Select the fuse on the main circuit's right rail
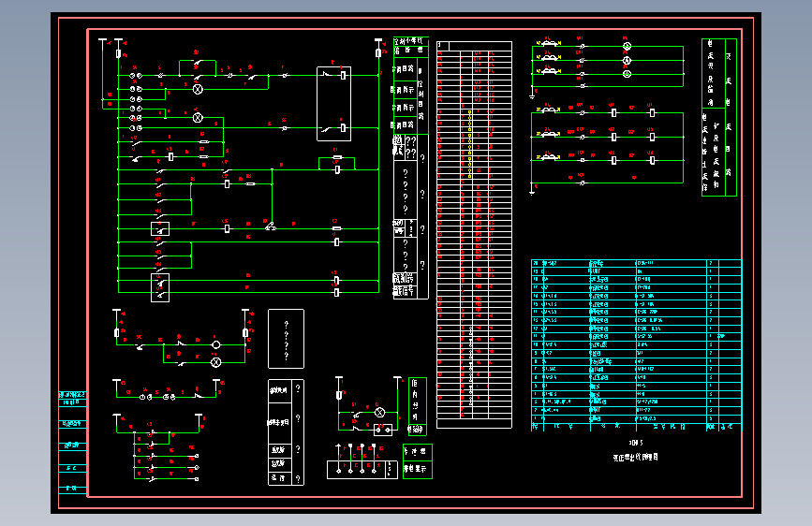 (378, 52)
